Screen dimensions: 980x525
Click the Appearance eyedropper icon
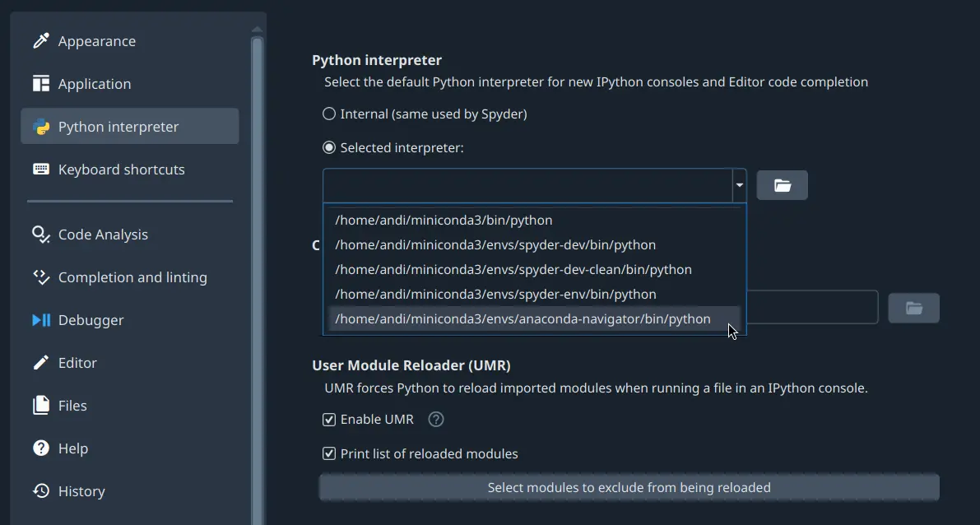[x=41, y=41]
